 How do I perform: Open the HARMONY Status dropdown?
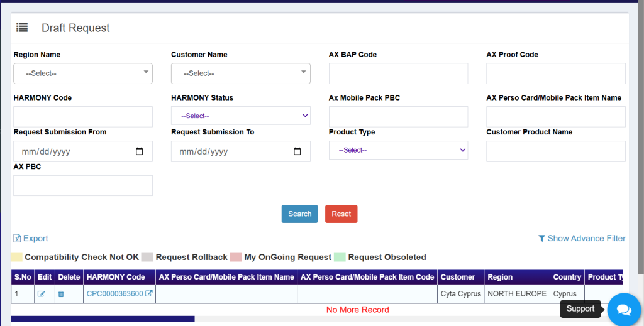pos(240,116)
